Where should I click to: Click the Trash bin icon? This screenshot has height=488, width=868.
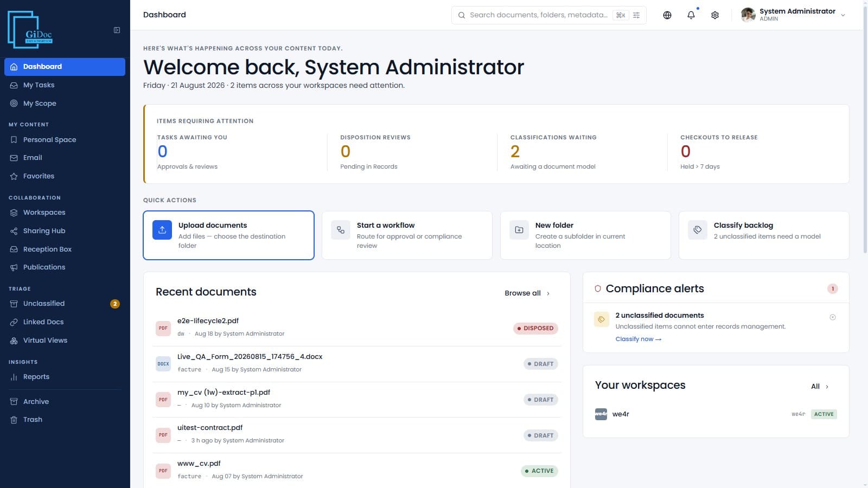(14, 420)
